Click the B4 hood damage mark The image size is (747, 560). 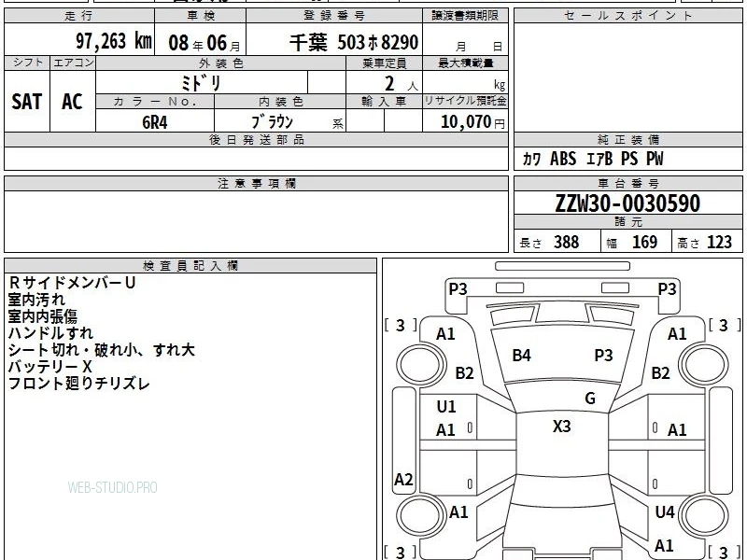point(522,356)
